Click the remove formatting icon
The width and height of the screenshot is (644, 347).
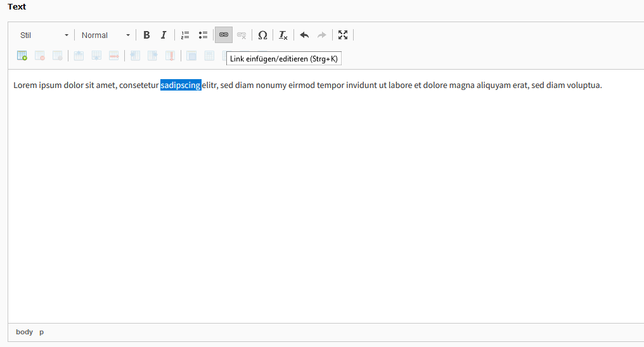point(283,35)
